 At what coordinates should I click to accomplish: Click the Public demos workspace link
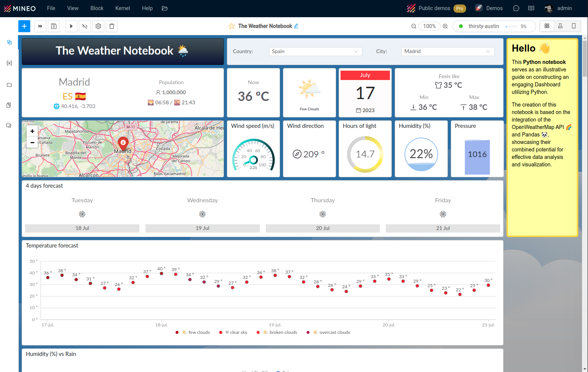[x=434, y=8]
